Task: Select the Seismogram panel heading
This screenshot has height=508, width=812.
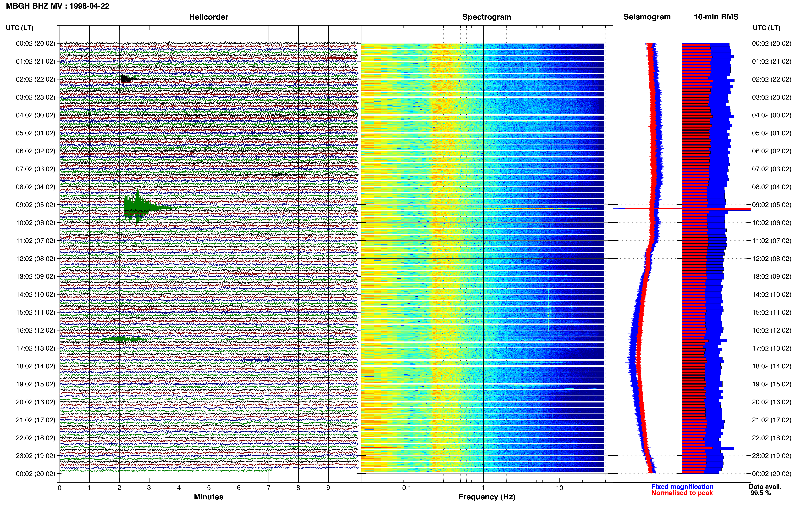Action: (647, 17)
